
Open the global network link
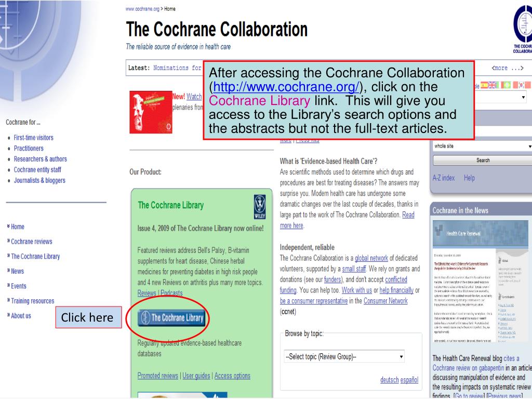point(371,258)
